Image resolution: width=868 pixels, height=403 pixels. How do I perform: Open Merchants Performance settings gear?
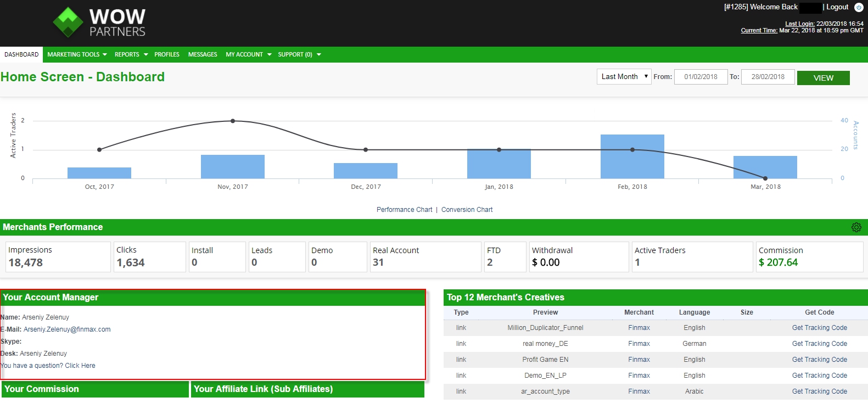click(x=856, y=227)
